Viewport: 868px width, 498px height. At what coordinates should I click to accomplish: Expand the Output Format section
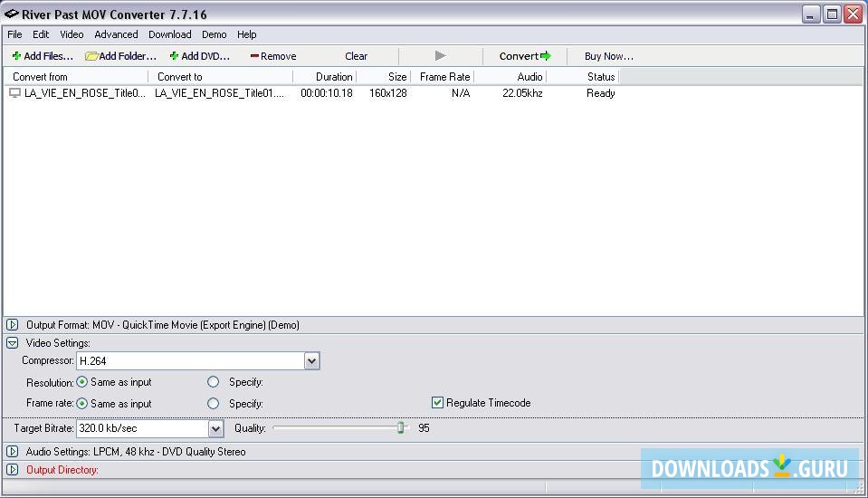tap(12, 325)
